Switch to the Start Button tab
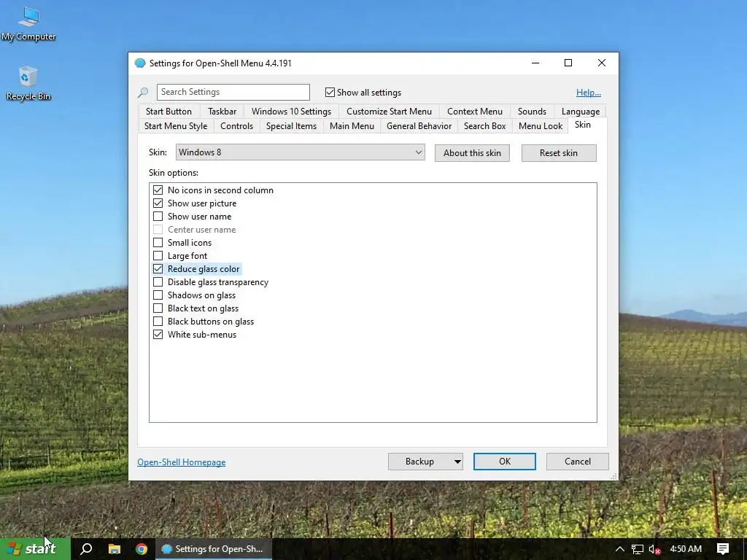The image size is (747, 560). click(169, 112)
